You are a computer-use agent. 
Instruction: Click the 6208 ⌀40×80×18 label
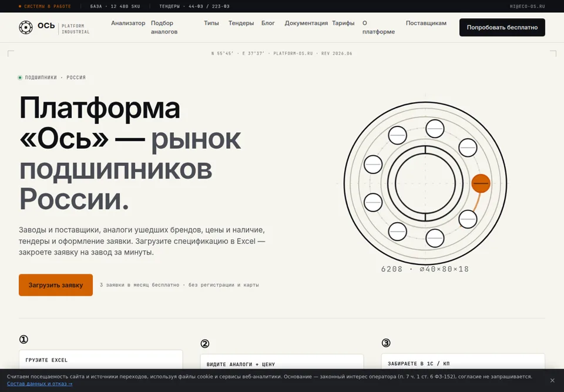[425, 269]
